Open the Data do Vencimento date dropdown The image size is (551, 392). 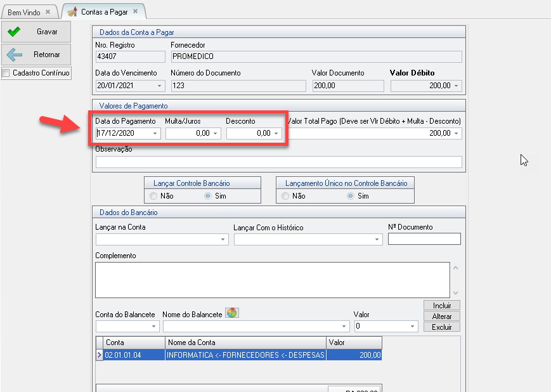[x=159, y=86]
